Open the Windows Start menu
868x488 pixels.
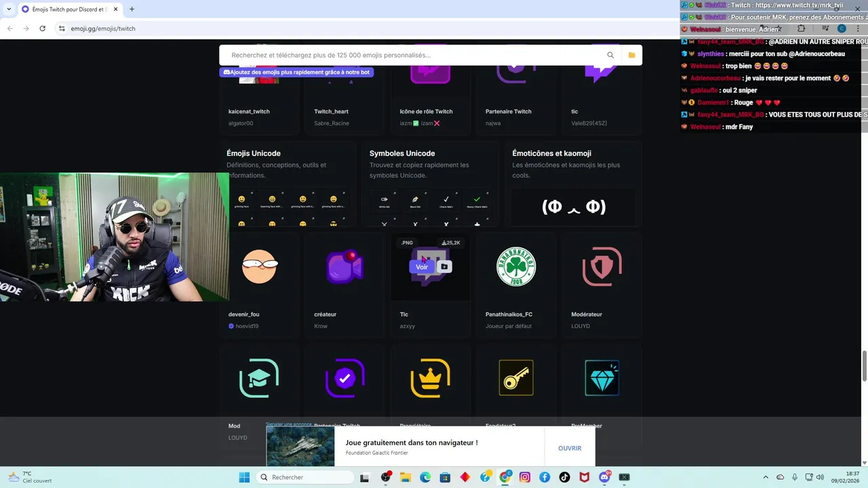click(244, 477)
